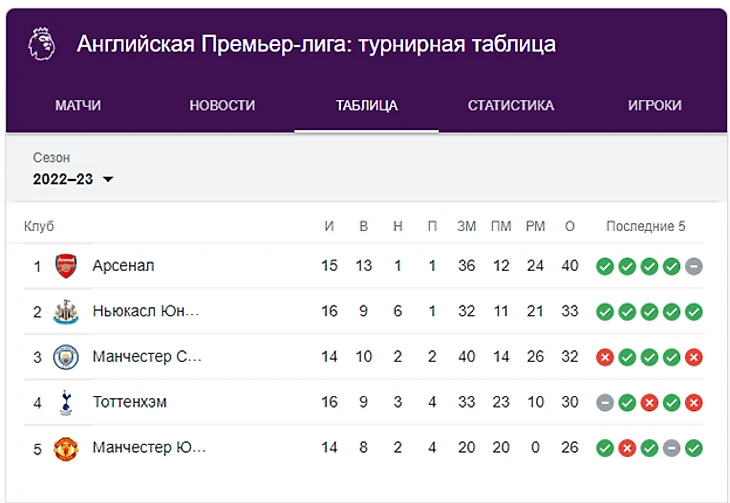Open the Арсенал team link
The width and height of the screenshot is (730, 503).
(x=123, y=265)
